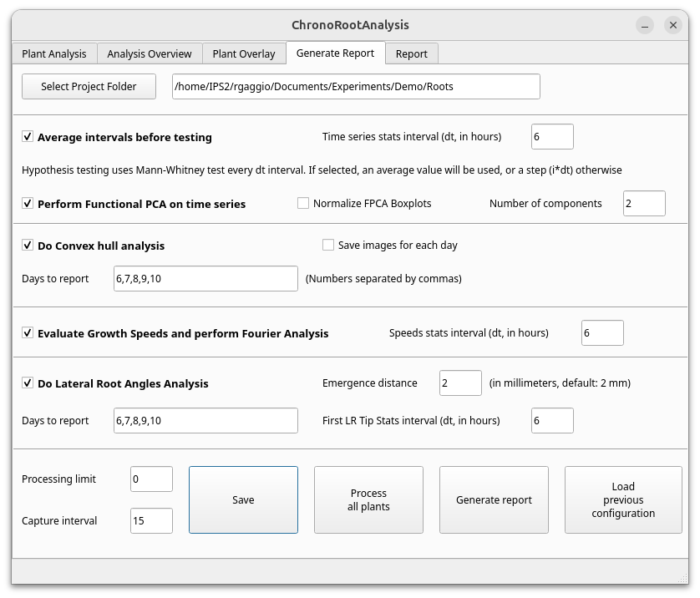This screenshot has height=598, width=700.
Task: Uncheck Do Convex hull analysis
Action: coord(28,246)
